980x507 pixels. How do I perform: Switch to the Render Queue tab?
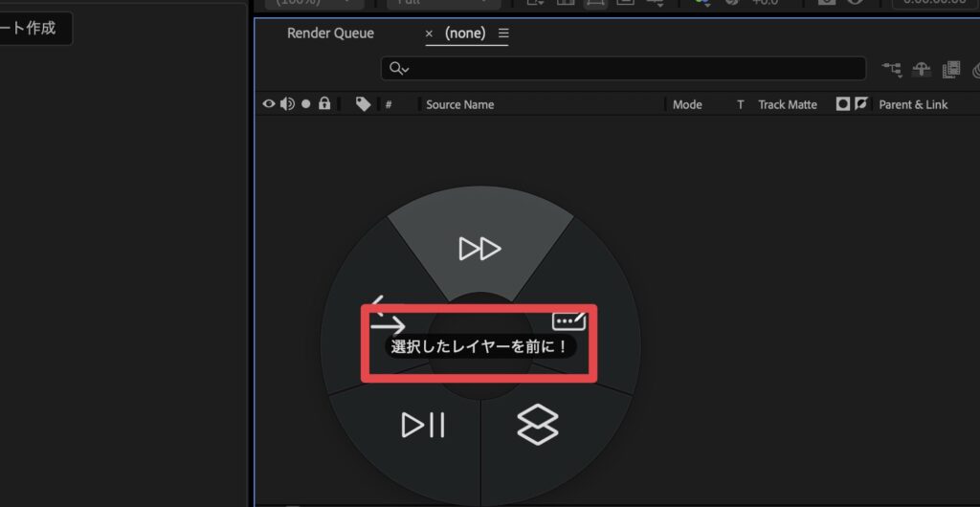(x=330, y=33)
